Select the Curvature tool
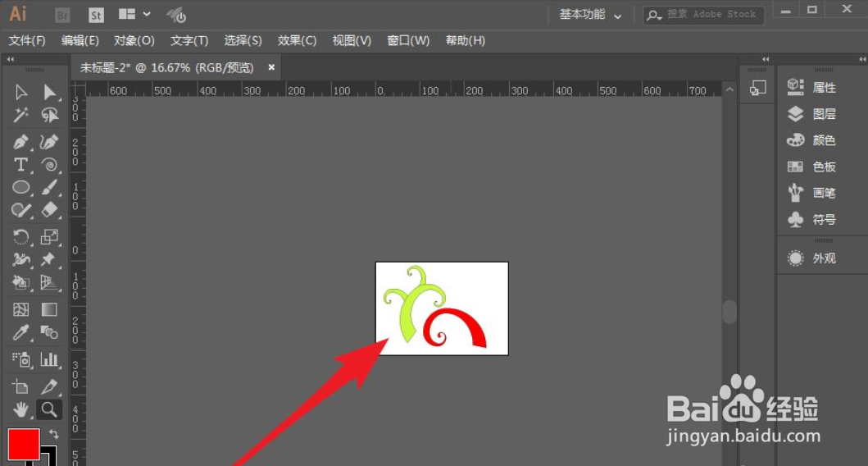This screenshot has height=466, width=868. coord(49,142)
